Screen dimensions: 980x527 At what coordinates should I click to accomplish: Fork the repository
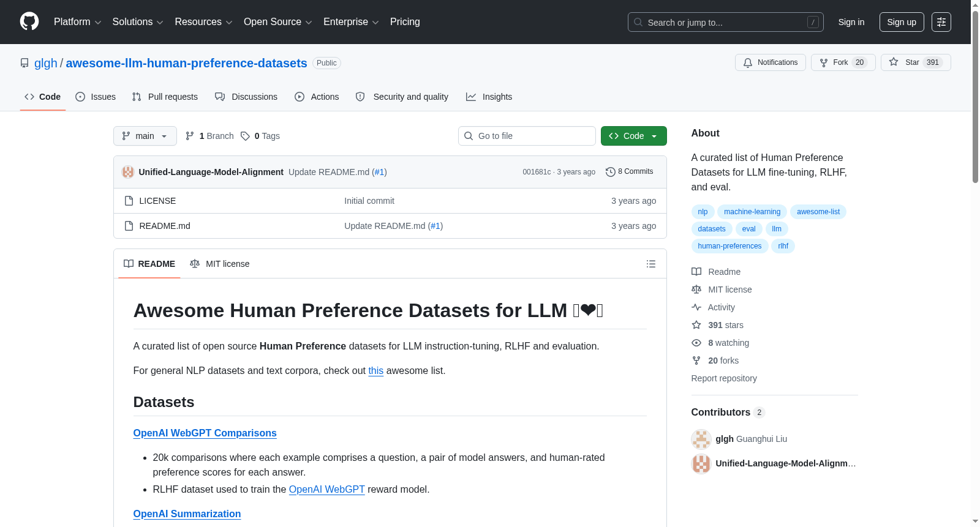coord(843,62)
